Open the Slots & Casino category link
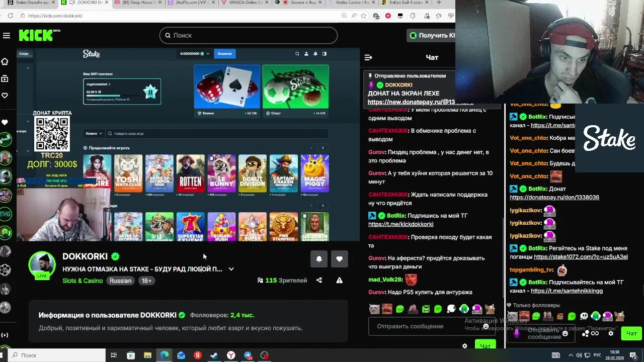The width and height of the screenshot is (644, 362). (83, 281)
